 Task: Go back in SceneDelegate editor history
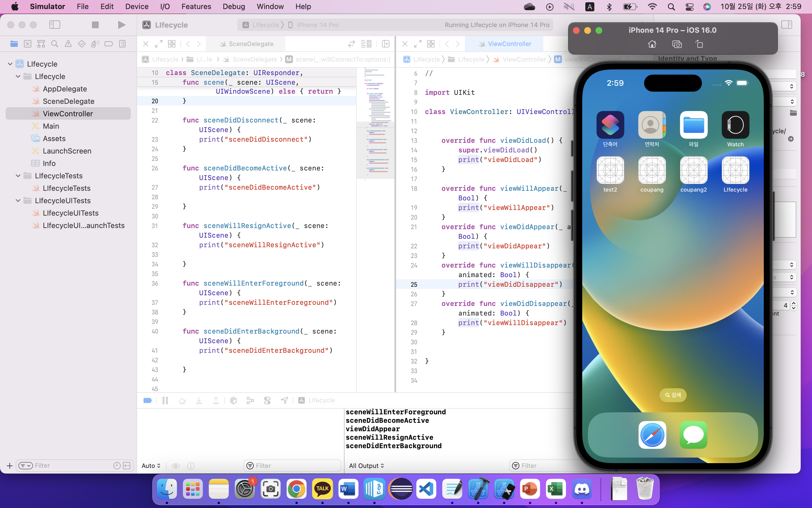click(188, 44)
